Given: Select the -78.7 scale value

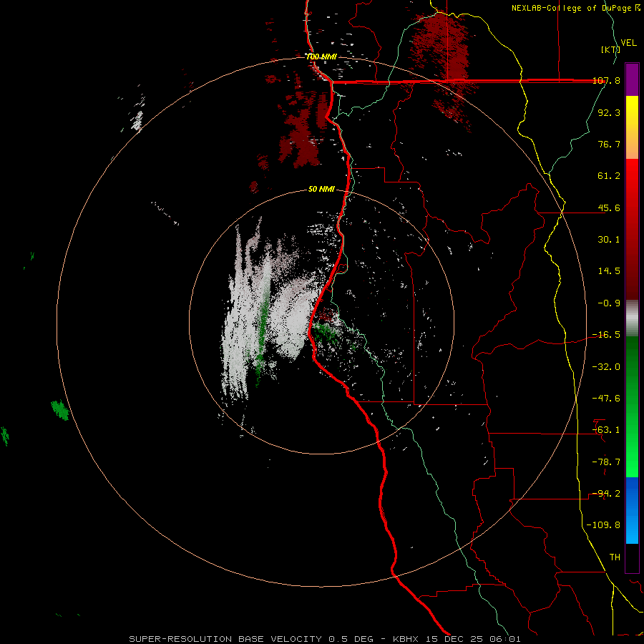Looking at the screenshot, I should click(606, 462).
